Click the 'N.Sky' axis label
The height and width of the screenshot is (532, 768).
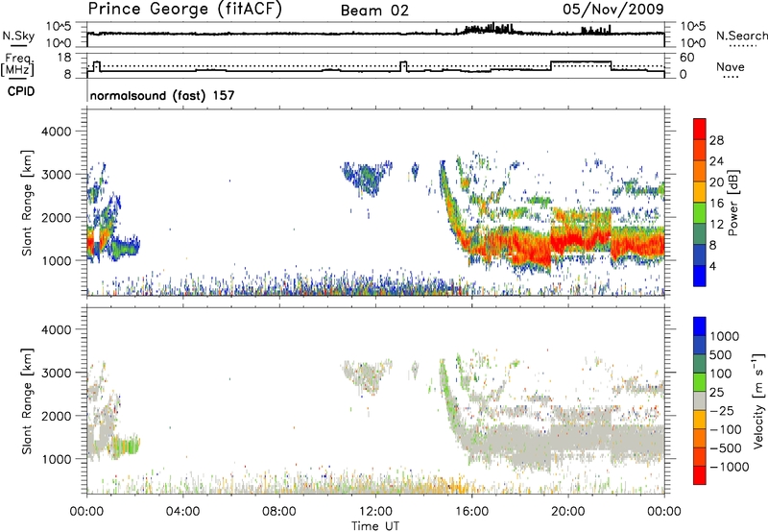[x=18, y=36]
